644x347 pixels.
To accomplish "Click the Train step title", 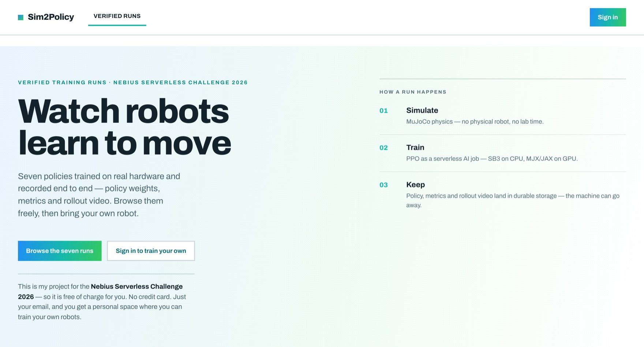I will [415, 147].
